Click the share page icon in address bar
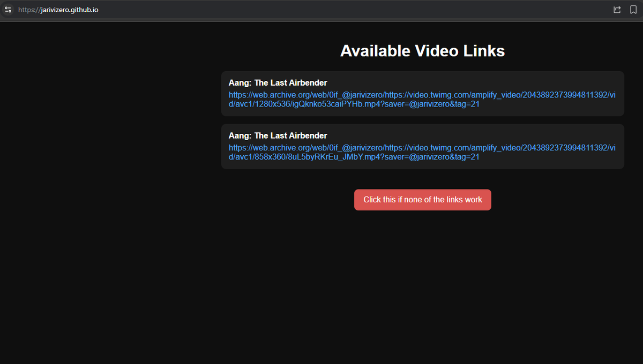The height and width of the screenshot is (364, 643). click(617, 10)
